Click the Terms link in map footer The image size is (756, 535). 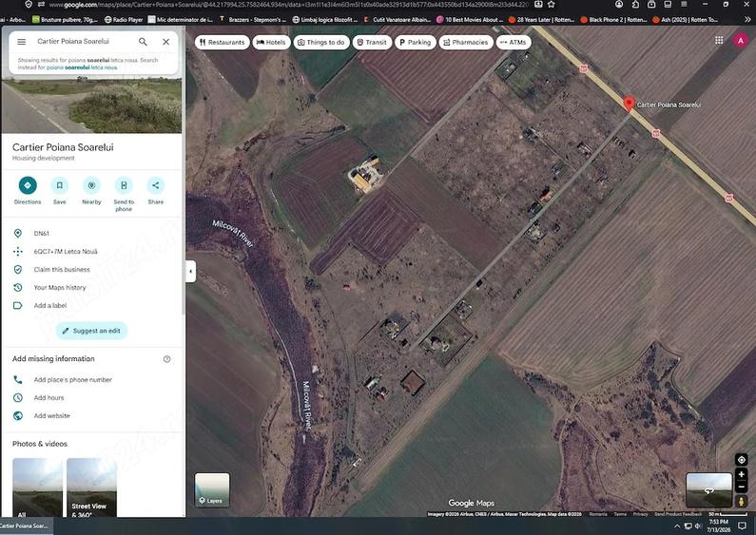pyautogui.click(x=621, y=514)
